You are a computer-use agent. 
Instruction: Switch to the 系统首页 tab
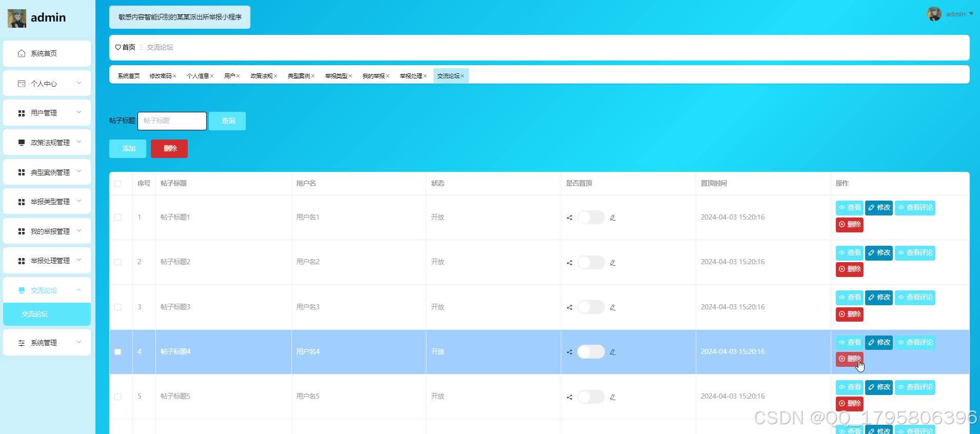tap(128, 76)
